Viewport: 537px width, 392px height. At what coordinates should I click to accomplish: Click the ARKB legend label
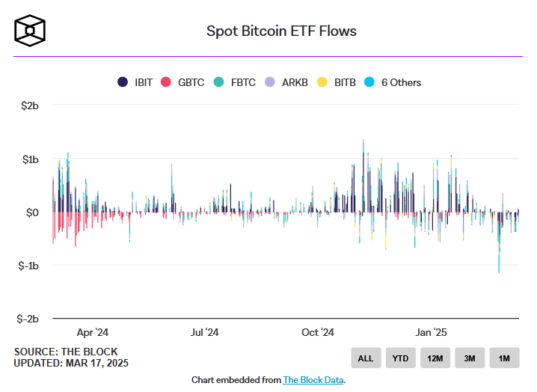(x=295, y=82)
